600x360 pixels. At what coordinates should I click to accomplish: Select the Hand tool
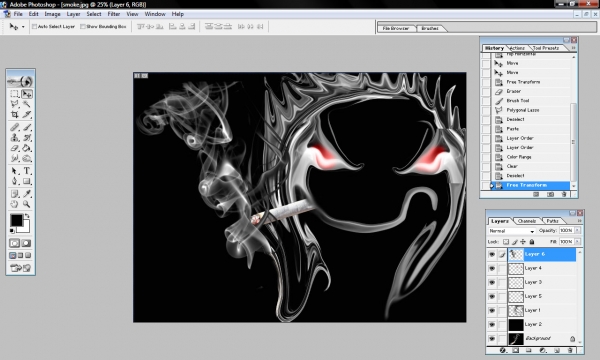(15, 204)
